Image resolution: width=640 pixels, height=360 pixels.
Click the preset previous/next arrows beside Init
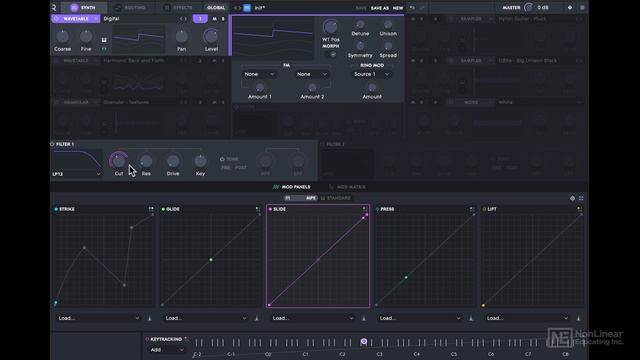pyautogui.click(x=237, y=8)
